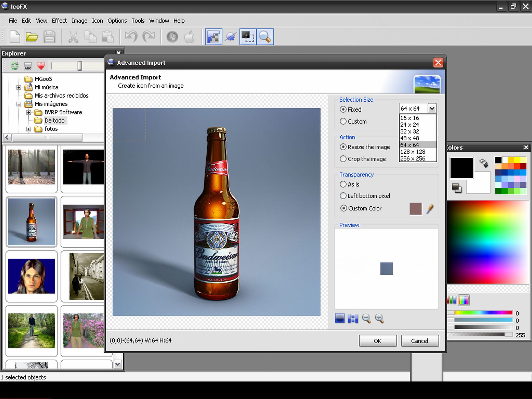Expand the Mi música folder node
Viewport: 532px width, 399px height.
pos(18,87)
